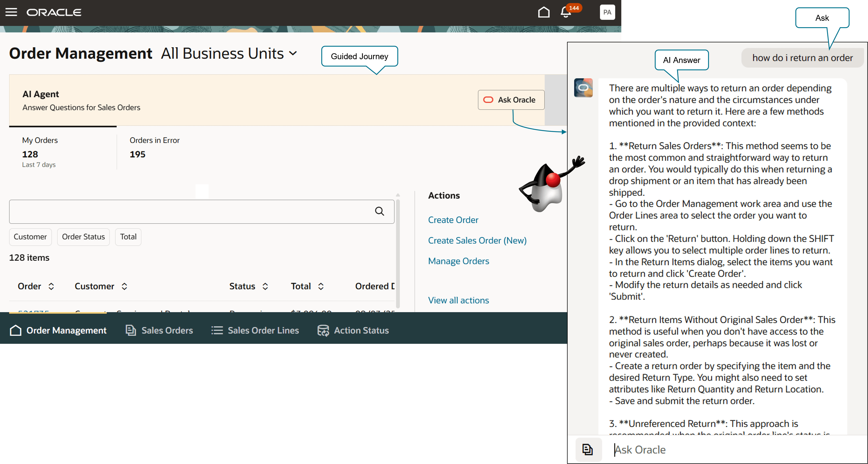Toggle the Total filter chip
The height and width of the screenshot is (464, 868).
(128, 237)
